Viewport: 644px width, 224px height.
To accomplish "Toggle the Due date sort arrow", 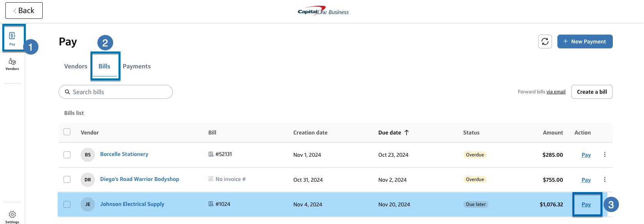I will pyautogui.click(x=408, y=132).
